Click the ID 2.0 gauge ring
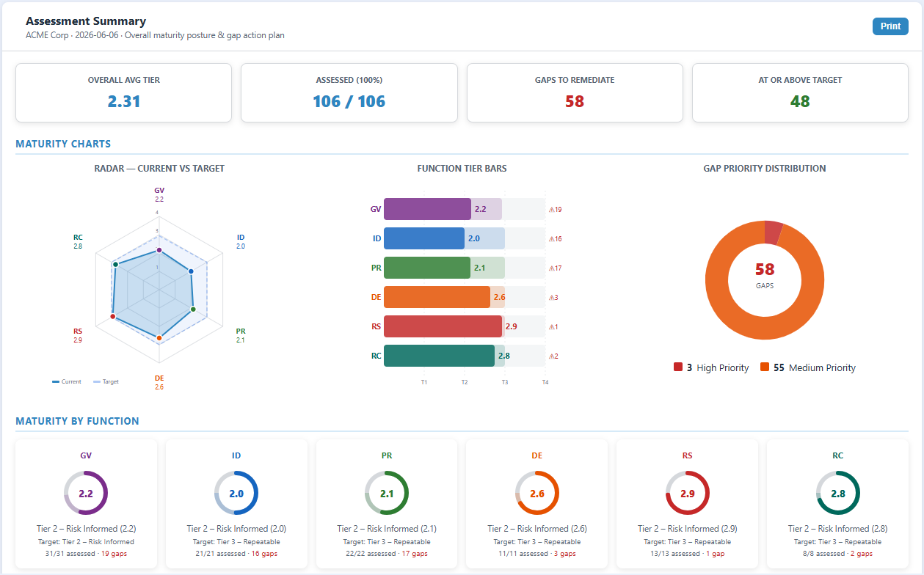The height and width of the screenshot is (575, 924). 236,494
